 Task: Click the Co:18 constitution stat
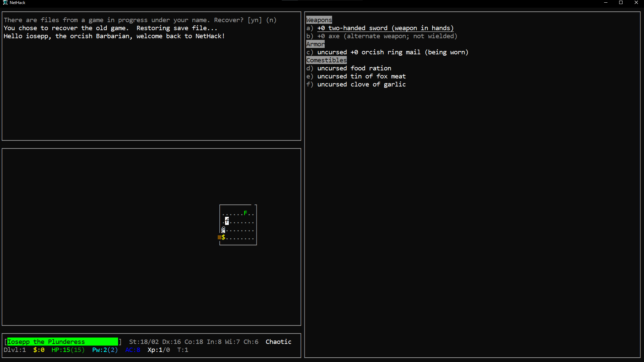click(194, 342)
